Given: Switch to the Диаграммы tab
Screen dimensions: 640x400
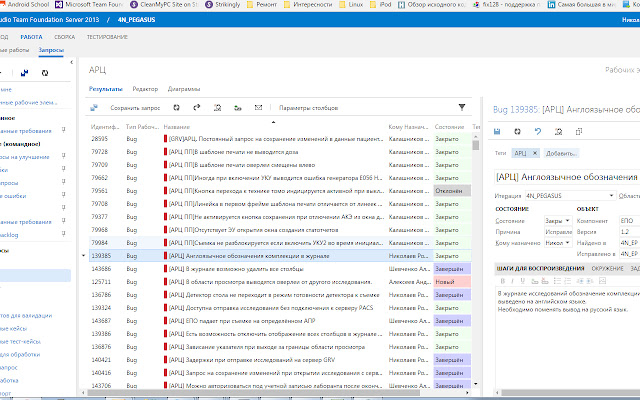Looking at the screenshot, I should pyautogui.click(x=184, y=89).
